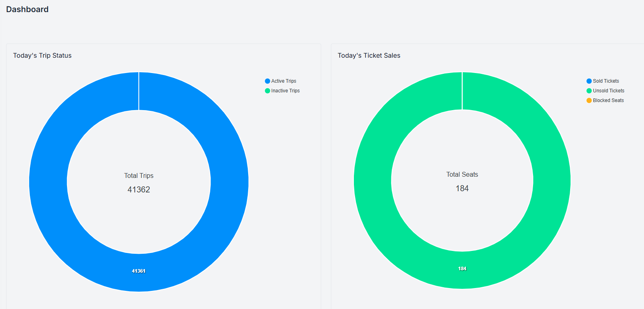Click the Total Seats center label

462,175
